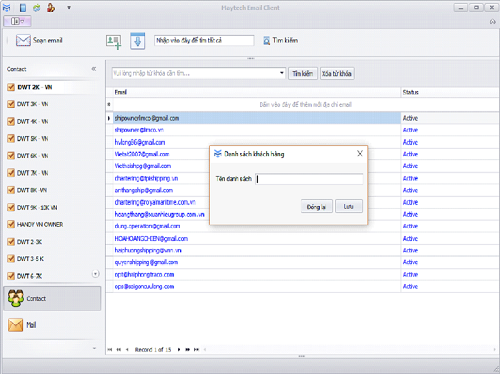Uncheck DWT 8K - VN checkbox
The height and width of the screenshot is (374, 500).
point(11,190)
